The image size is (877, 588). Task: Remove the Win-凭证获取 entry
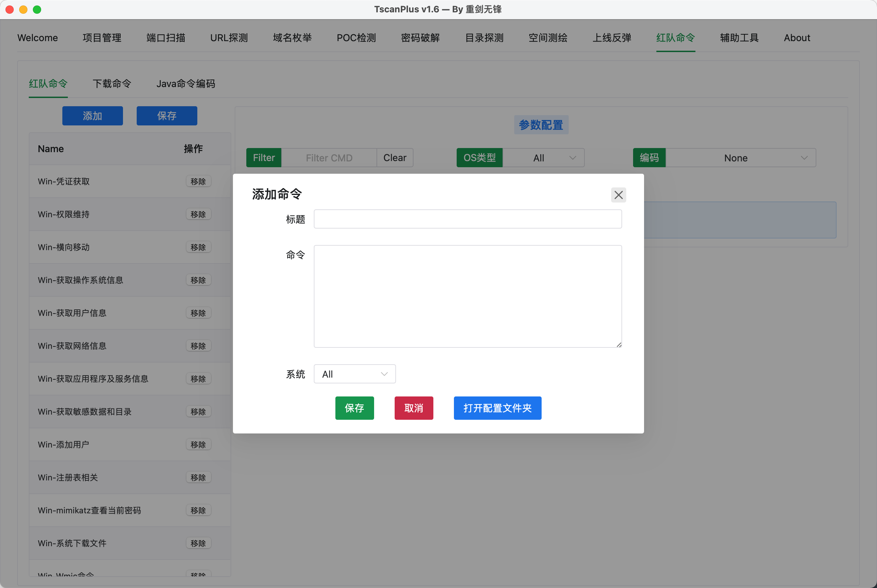pos(198,182)
